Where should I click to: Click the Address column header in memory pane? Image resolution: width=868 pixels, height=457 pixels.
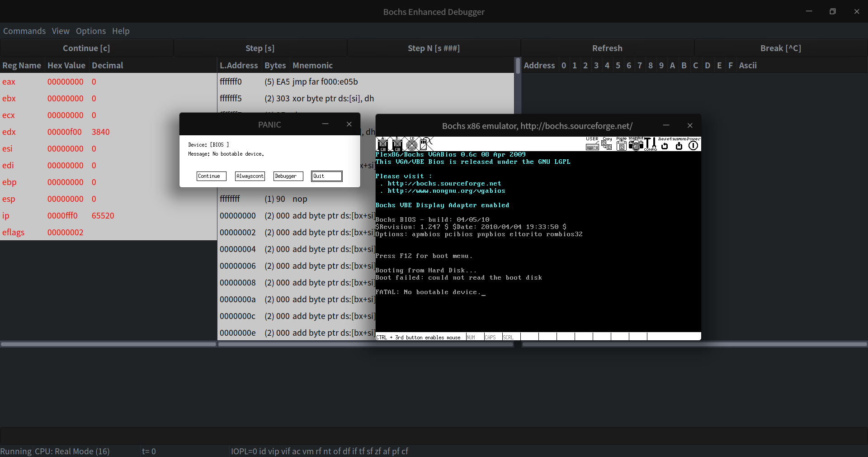coord(539,65)
